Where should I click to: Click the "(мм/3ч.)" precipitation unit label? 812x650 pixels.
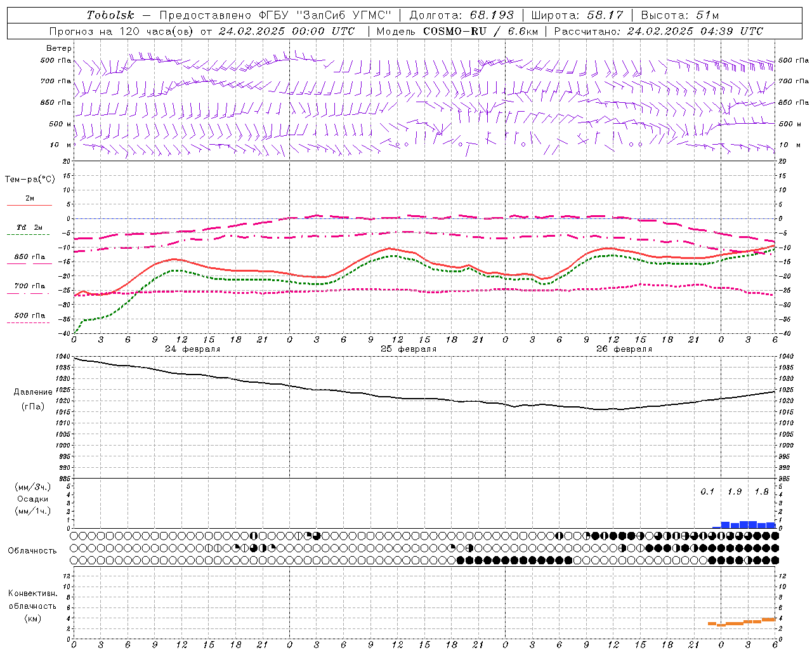tap(32, 487)
